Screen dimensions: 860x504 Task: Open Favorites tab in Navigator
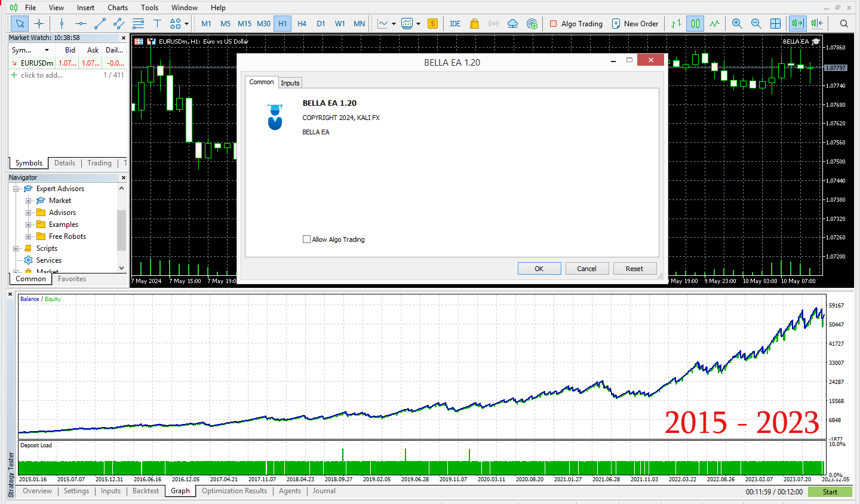(72, 279)
